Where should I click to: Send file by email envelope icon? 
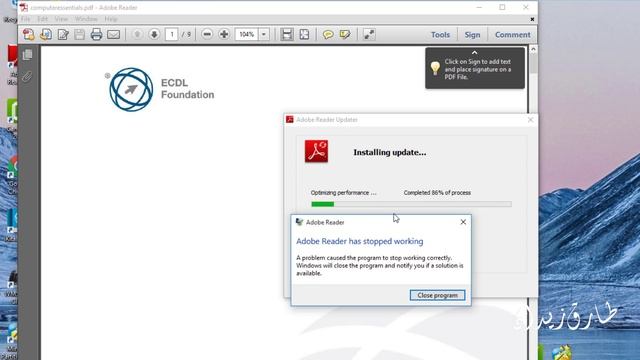(x=113, y=35)
